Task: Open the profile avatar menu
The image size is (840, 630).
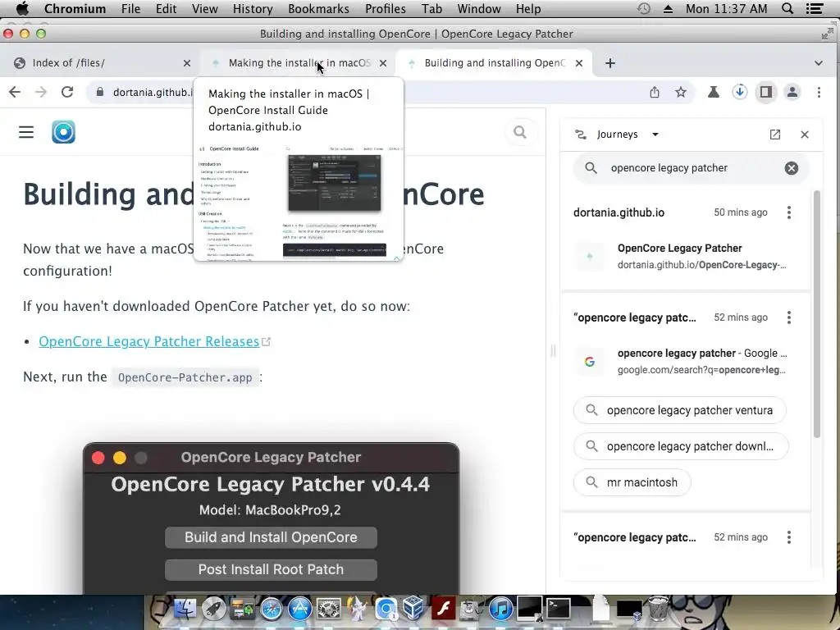Action: tap(792, 92)
